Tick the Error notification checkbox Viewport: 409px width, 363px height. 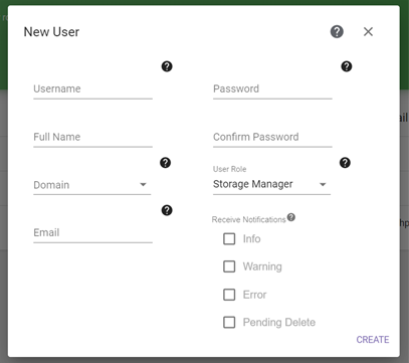[229, 295]
